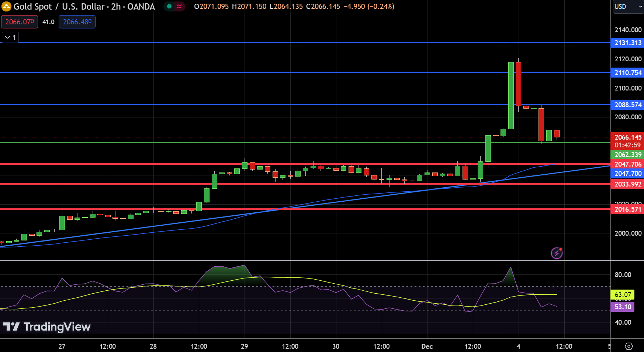Click the countdown timer 01:42:59
The image size is (644, 352).
coord(627,145)
